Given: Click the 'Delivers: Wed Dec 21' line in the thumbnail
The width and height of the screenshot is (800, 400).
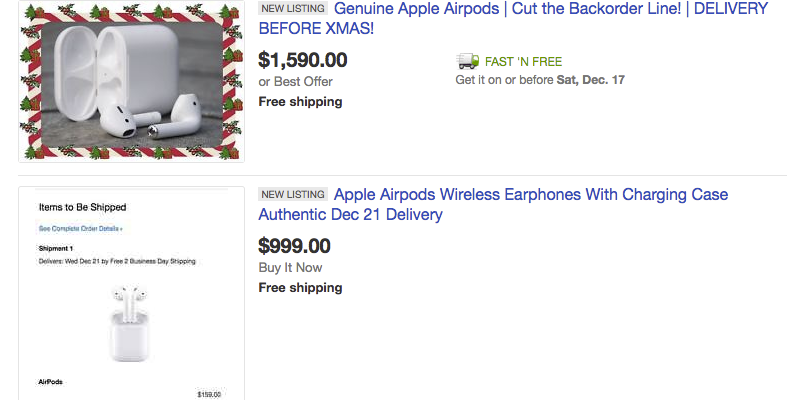Looking at the screenshot, I should click(117, 261).
